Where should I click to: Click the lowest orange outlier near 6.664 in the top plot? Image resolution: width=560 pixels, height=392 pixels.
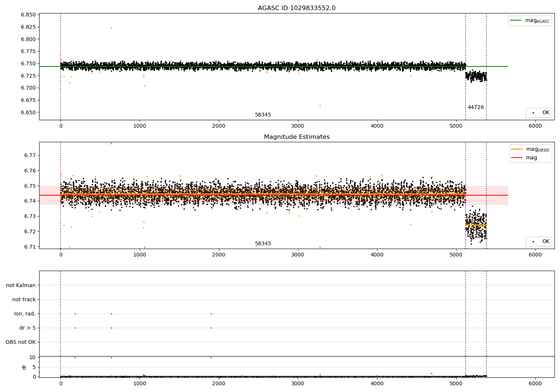pyautogui.click(x=320, y=105)
